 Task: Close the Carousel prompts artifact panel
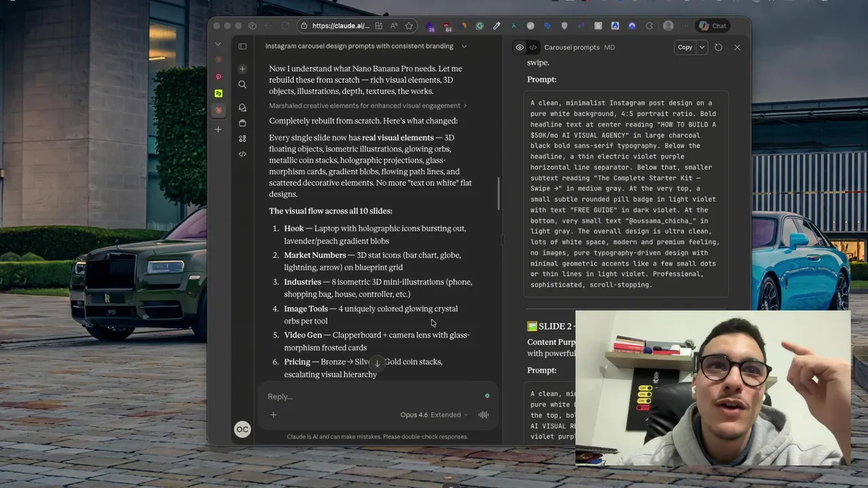pos(737,47)
